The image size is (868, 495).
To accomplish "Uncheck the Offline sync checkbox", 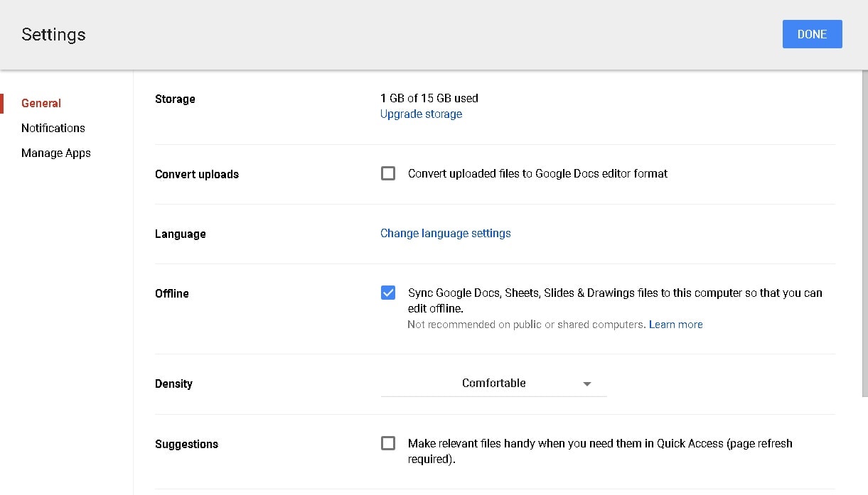I will click(x=388, y=293).
